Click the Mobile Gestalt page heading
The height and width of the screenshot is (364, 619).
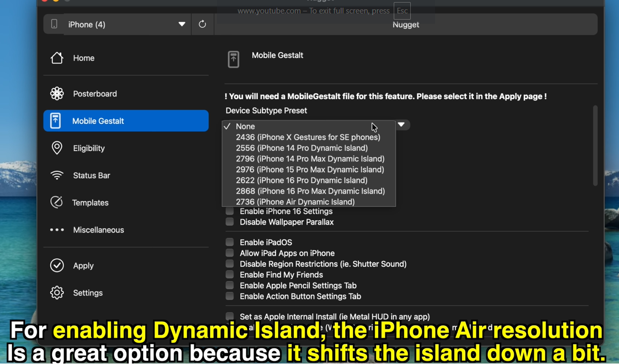point(277,55)
